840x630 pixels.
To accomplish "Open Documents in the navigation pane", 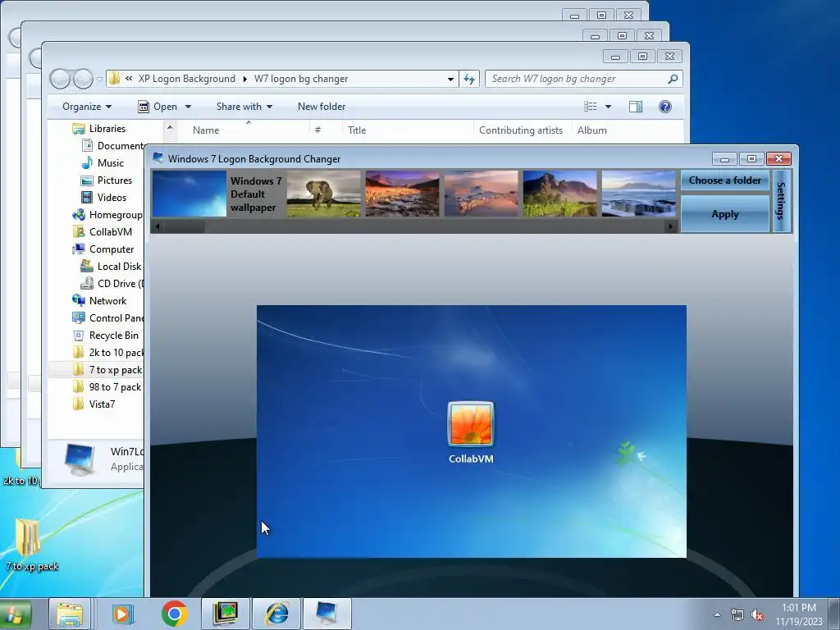I will (121, 146).
